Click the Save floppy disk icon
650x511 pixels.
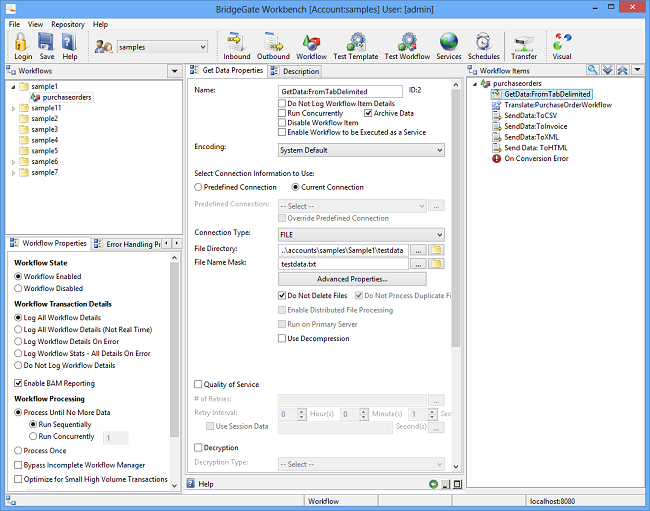46,42
